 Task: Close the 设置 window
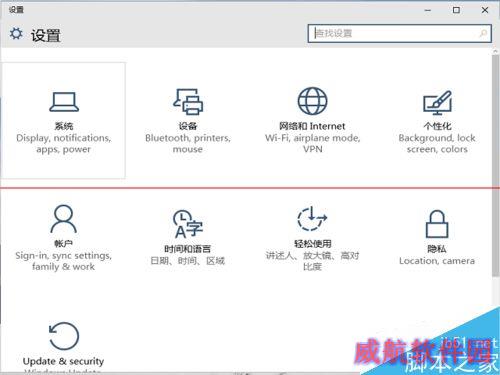pos(485,10)
